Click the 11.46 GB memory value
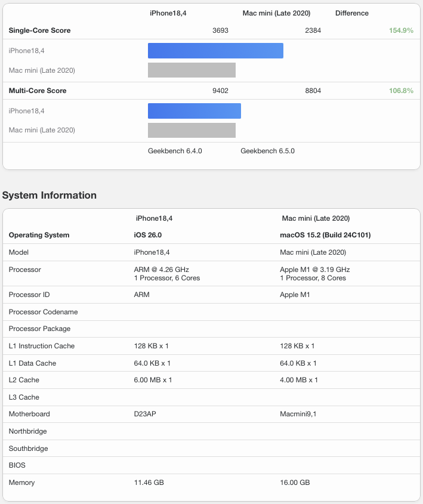 tap(149, 483)
